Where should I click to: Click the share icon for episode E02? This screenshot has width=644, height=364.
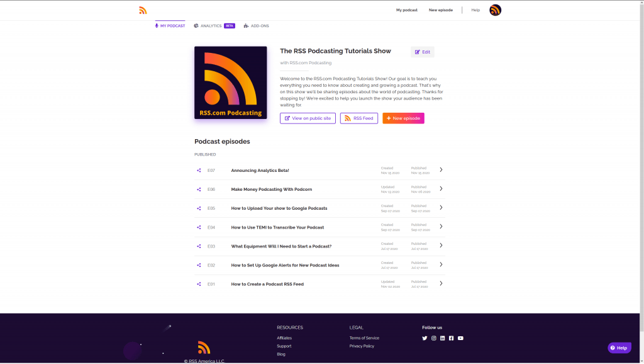(199, 265)
